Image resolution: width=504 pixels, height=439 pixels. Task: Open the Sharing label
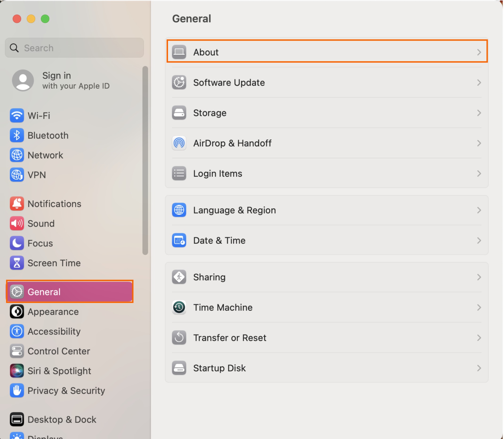click(x=209, y=277)
